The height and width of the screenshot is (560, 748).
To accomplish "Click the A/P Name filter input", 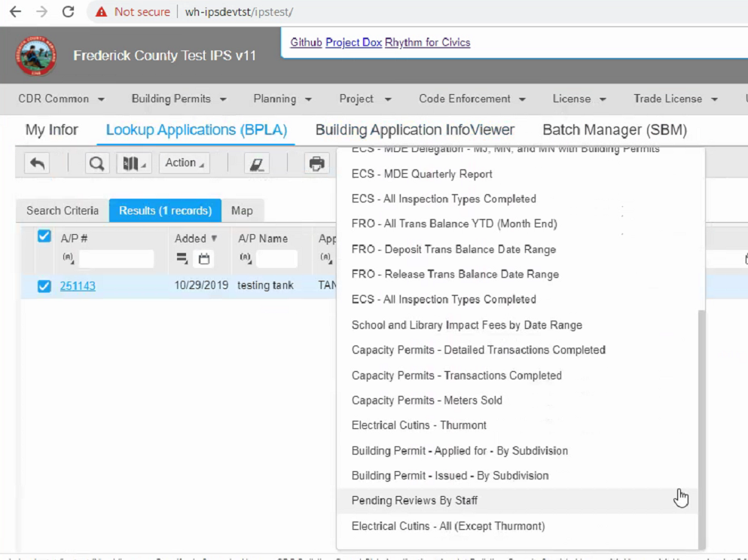I will click(x=276, y=258).
